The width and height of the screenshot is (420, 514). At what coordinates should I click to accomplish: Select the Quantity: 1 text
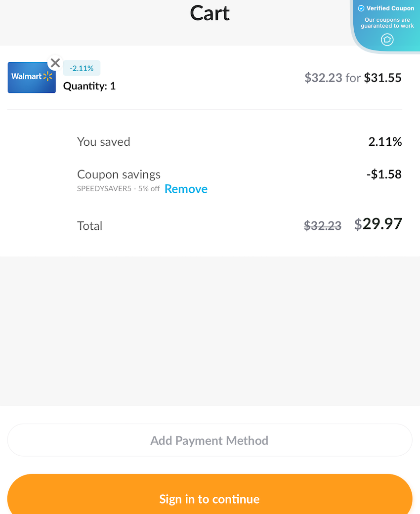[89, 86]
